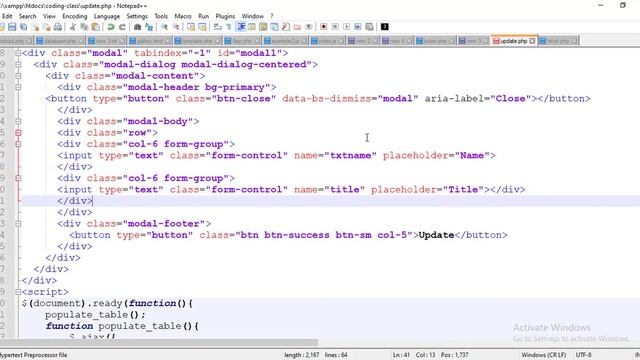The image size is (640, 360).
Task: Toggle the indent guide button
Action: pyautogui.click(x=241, y=27)
